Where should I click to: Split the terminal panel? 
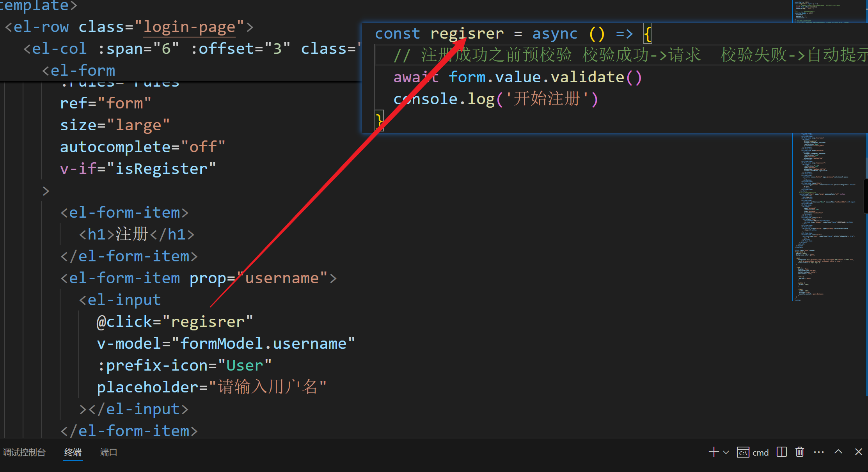pyautogui.click(x=781, y=452)
